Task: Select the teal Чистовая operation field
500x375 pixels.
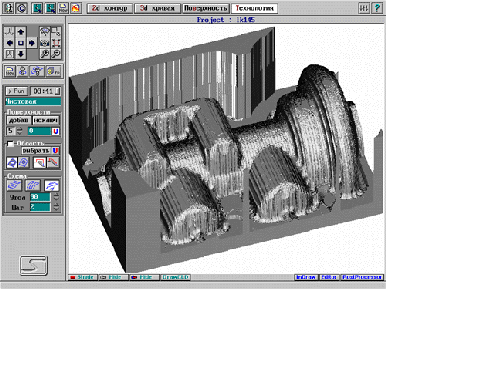Action: pos(33,102)
